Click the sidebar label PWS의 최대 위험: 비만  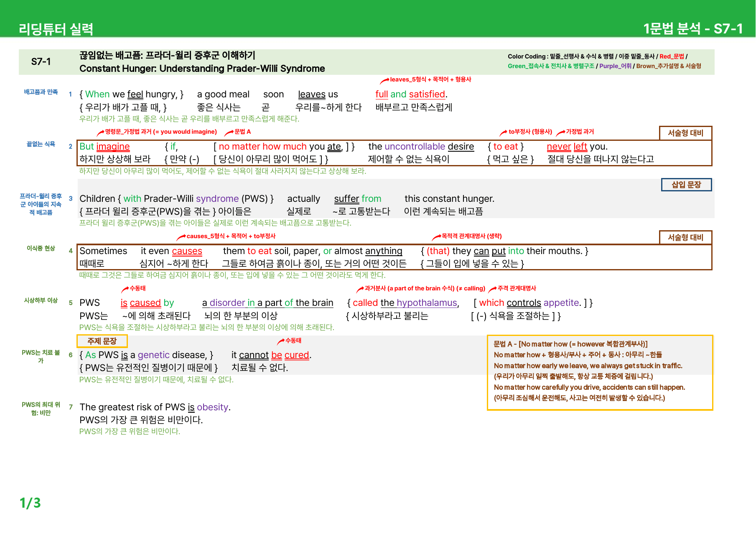click(41, 409)
